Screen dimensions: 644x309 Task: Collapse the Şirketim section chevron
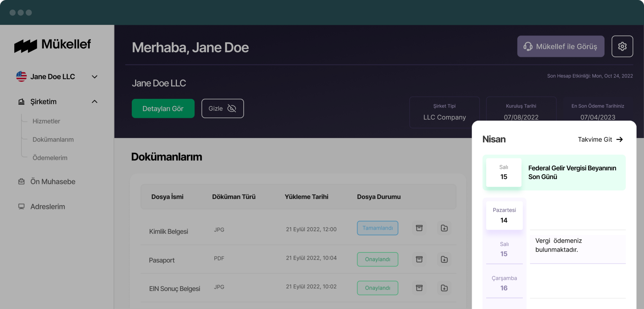(94, 101)
